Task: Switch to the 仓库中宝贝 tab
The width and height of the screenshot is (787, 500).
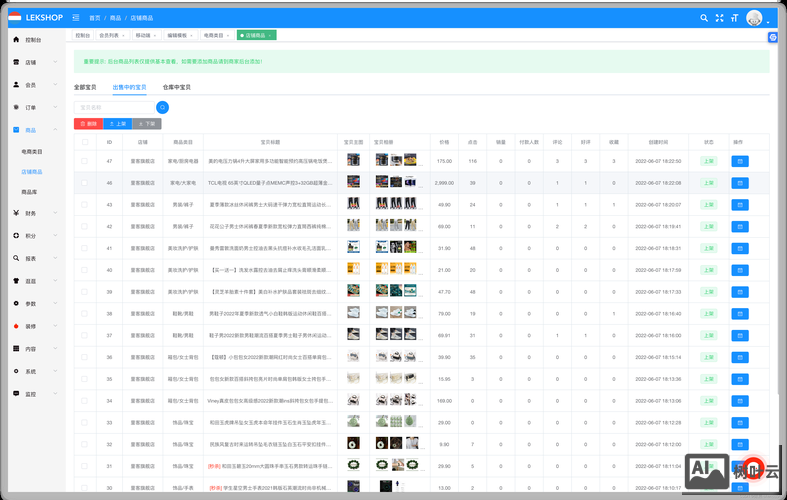Action: pyautogui.click(x=177, y=87)
